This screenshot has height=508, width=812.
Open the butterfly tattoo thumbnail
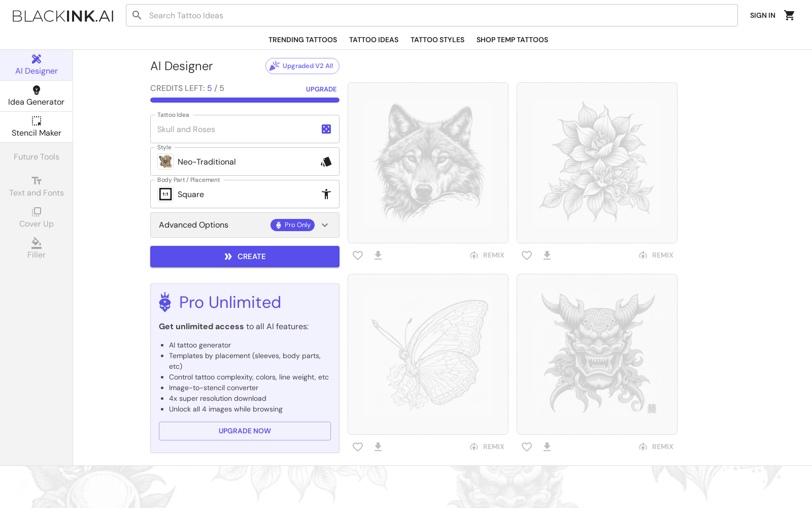pos(428,354)
